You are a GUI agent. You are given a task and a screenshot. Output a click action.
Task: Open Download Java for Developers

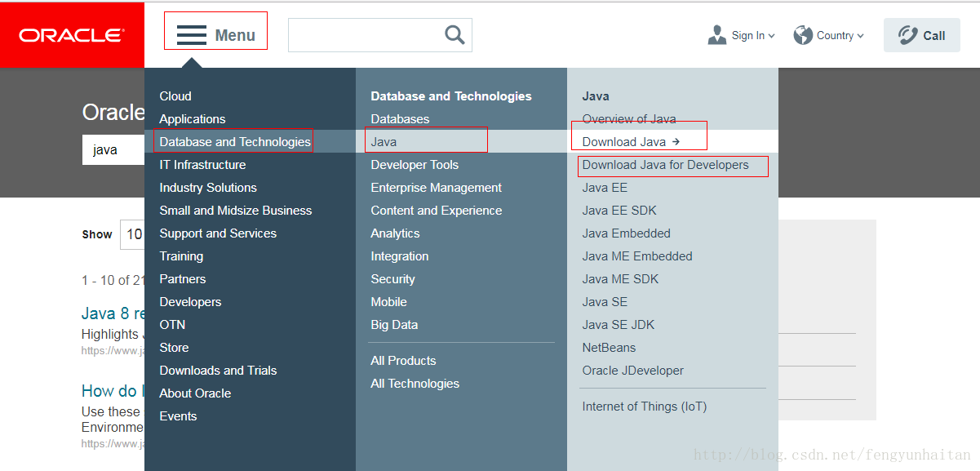click(665, 165)
